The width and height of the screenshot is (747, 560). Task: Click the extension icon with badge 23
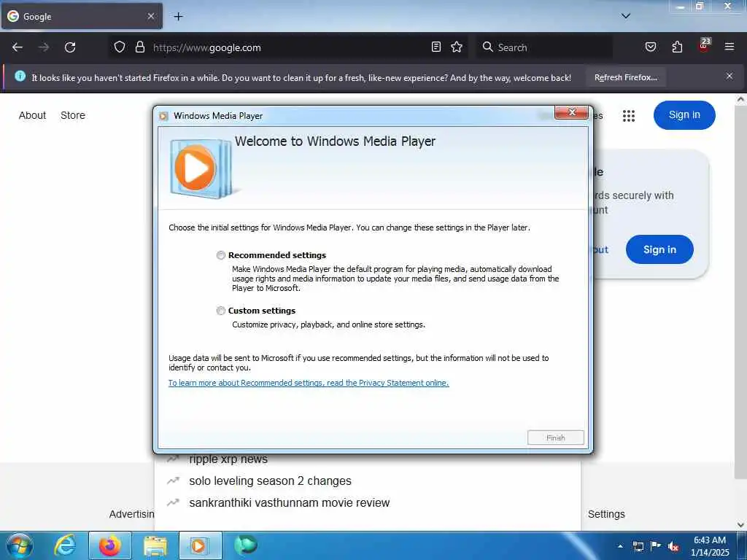704,45
